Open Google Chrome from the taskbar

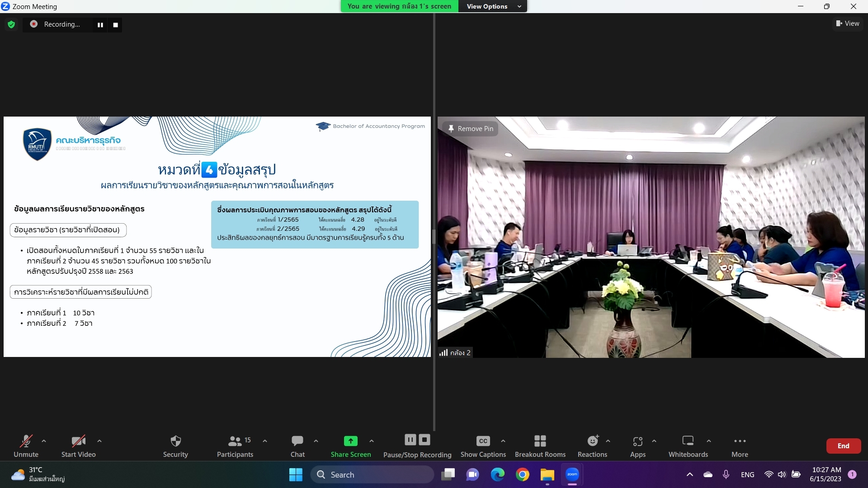[523, 474]
